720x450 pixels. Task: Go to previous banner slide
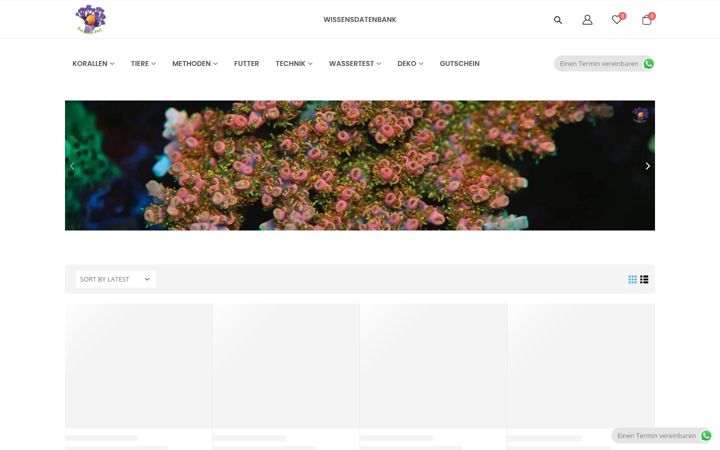[72, 166]
